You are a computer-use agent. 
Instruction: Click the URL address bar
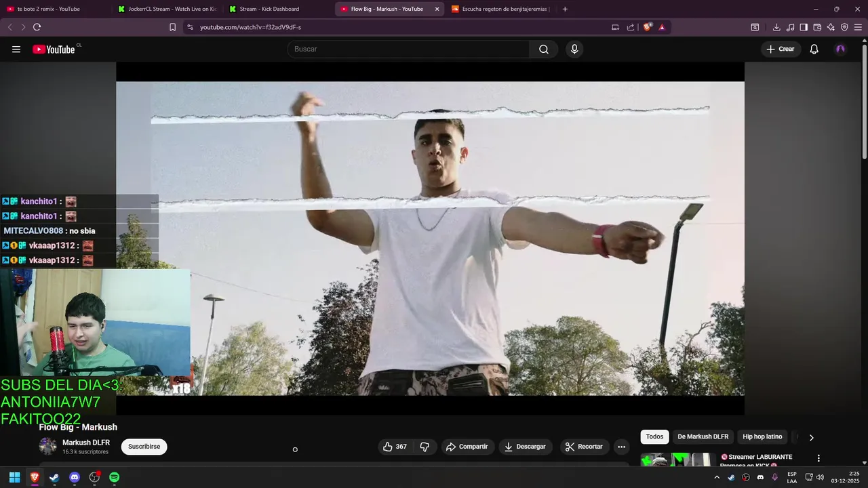400,27
